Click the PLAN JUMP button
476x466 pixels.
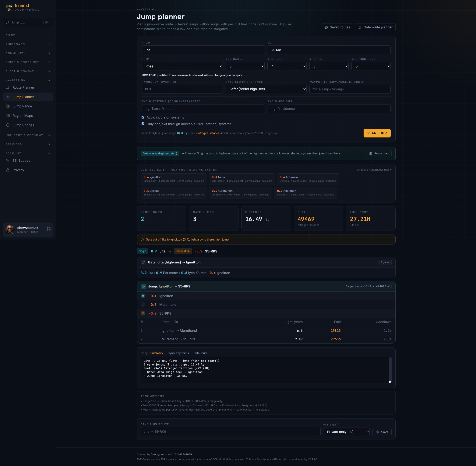point(377,133)
